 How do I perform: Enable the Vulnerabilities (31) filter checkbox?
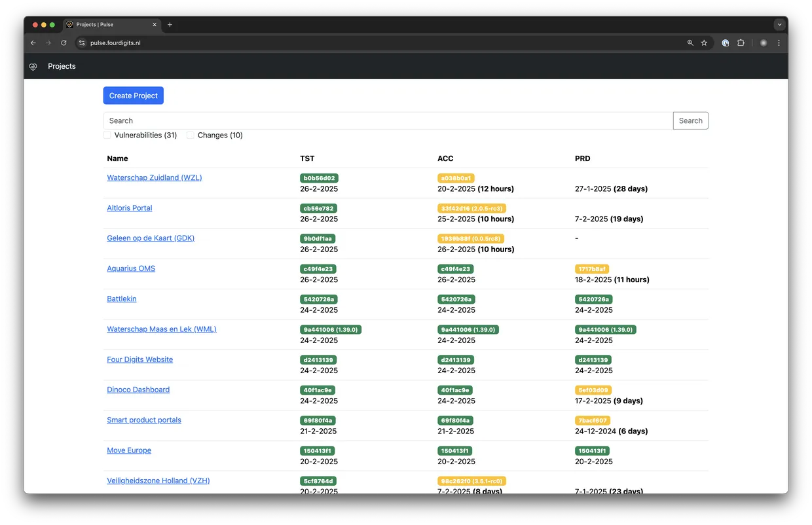tap(107, 135)
